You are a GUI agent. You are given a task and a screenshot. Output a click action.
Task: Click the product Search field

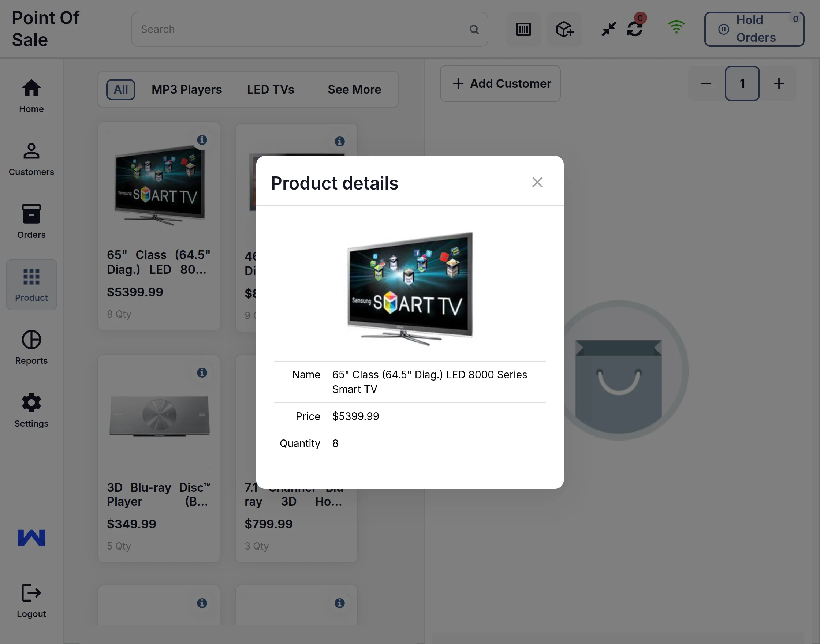click(302, 29)
